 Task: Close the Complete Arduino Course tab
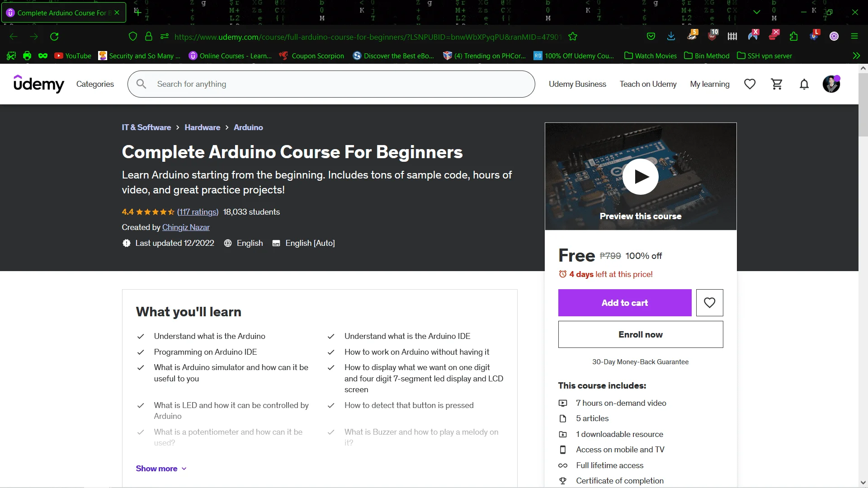coord(117,13)
